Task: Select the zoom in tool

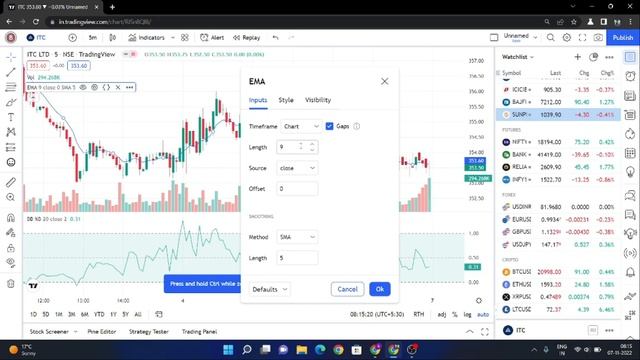Action: (x=11, y=198)
